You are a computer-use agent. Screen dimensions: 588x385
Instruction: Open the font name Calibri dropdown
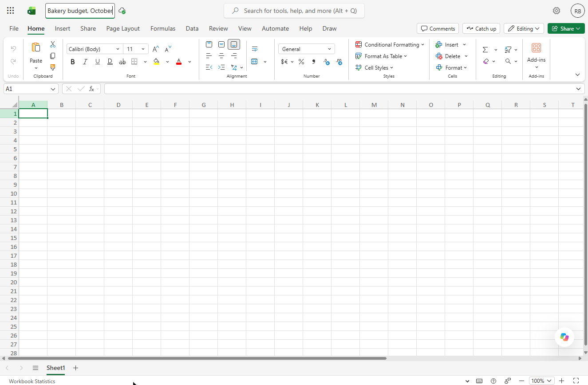tap(118, 49)
